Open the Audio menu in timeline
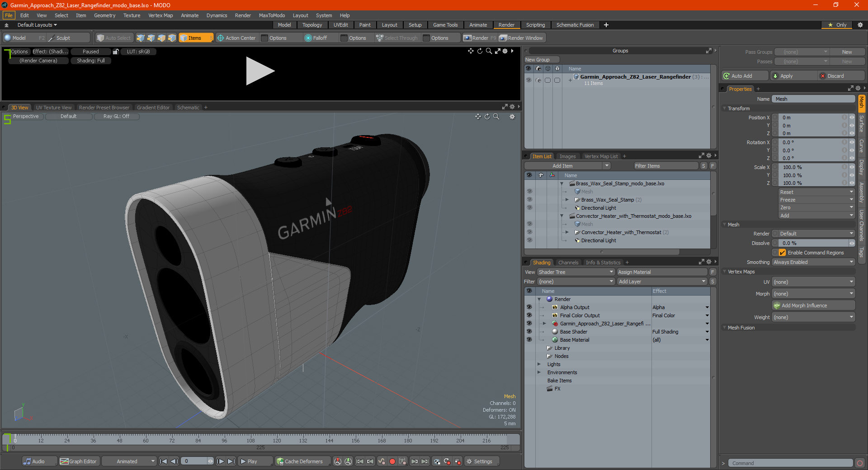This screenshot has height=470, width=868. (39, 461)
